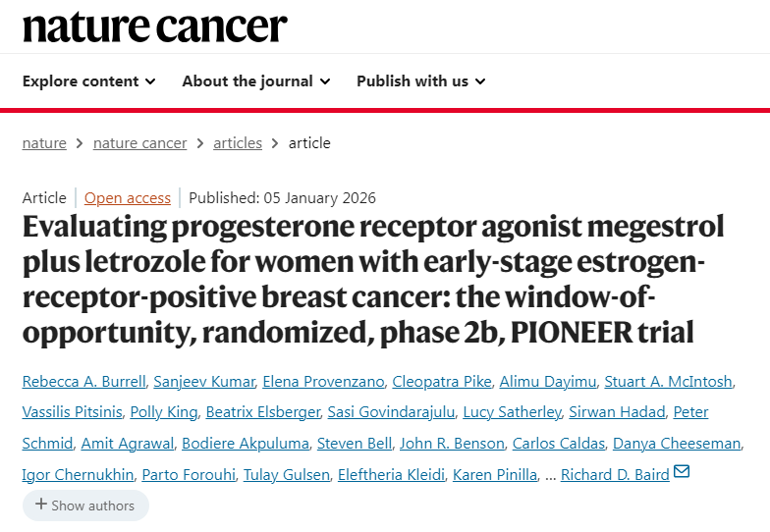The image size is (770, 532).
Task: Show the full authors list
Action: pyautogui.click(x=85, y=505)
